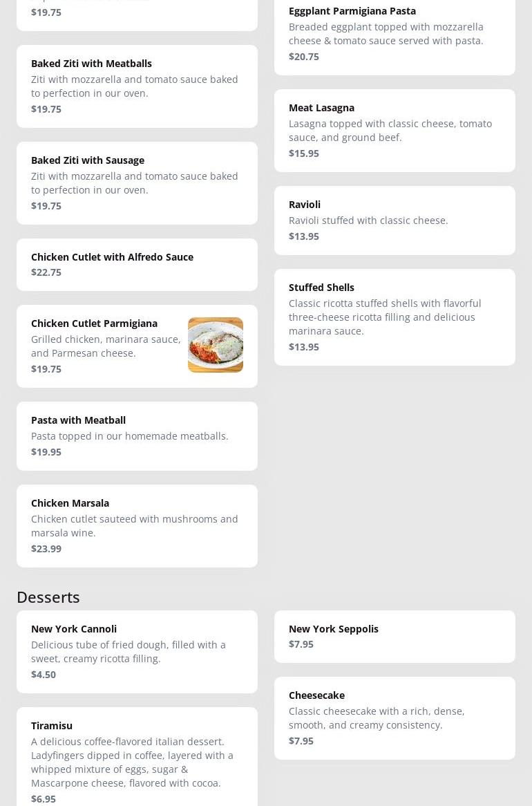This screenshot has height=806, width=532.
Task: Select the Cheesecake dessert card
Action: pyautogui.click(x=395, y=718)
